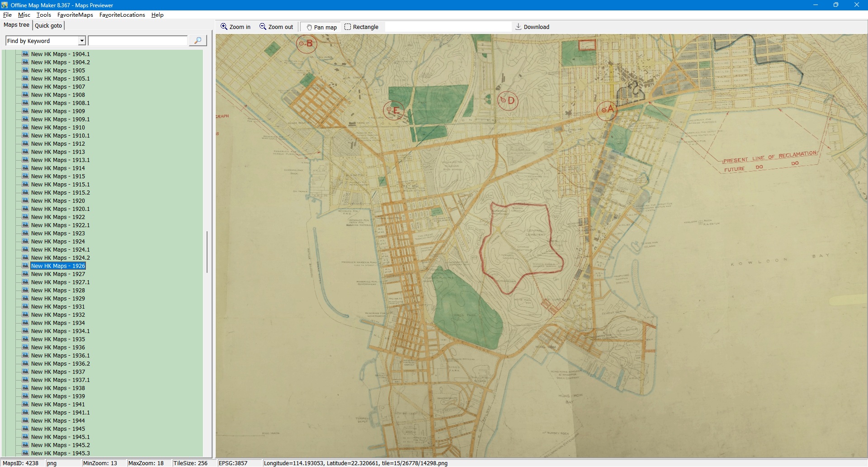This screenshot has width=868, height=467.
Task: Select the Maps tree tab
Action: [16, 25]
